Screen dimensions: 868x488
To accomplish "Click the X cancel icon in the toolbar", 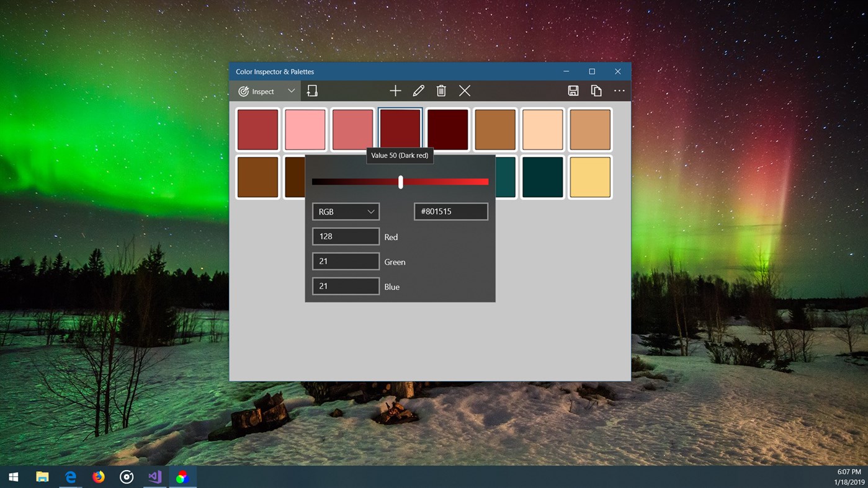I will [x=464, y=91].
